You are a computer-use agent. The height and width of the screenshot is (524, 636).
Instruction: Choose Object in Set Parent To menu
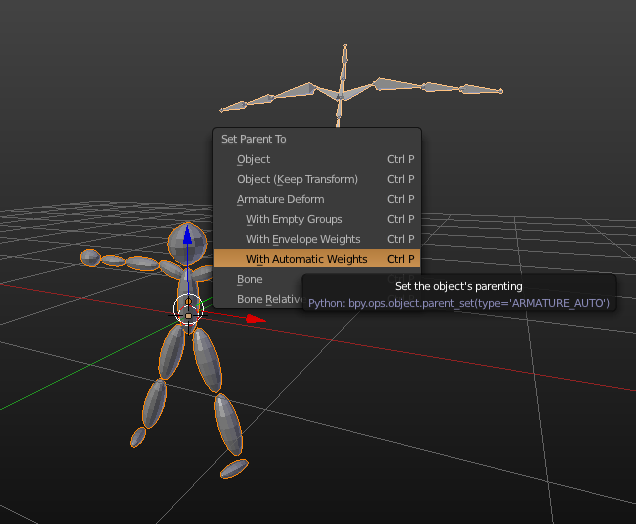point(317,159)
